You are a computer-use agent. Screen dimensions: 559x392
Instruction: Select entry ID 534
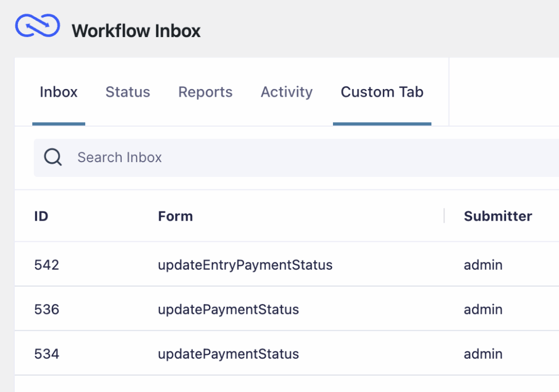(46, 354)
